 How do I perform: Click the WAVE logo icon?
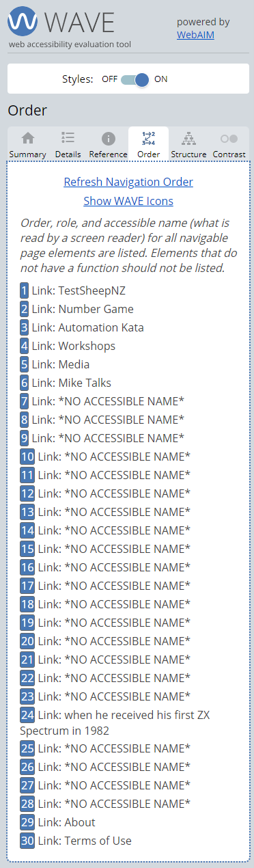(23, 21)
